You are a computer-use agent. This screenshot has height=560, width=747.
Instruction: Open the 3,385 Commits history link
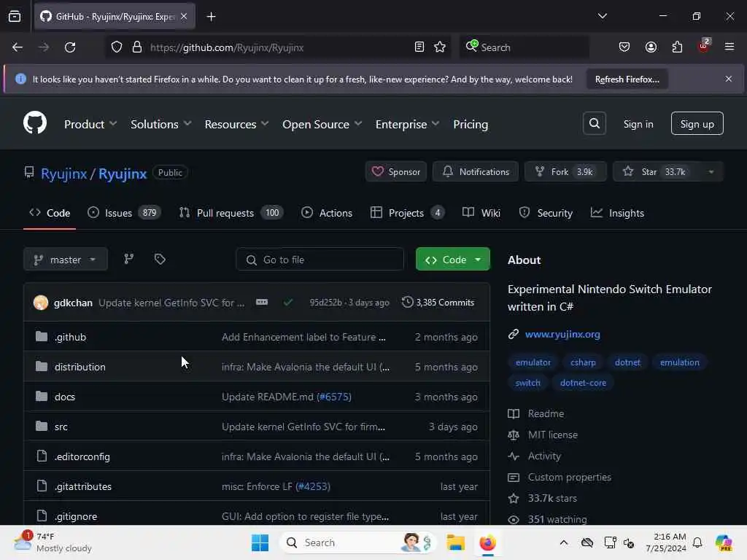[x=438, y=302]
